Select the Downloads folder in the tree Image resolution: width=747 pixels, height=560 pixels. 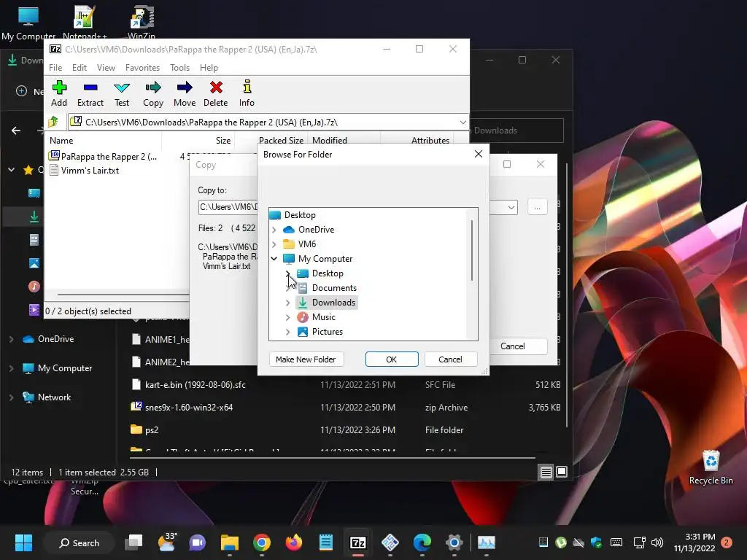coord(327,303)
